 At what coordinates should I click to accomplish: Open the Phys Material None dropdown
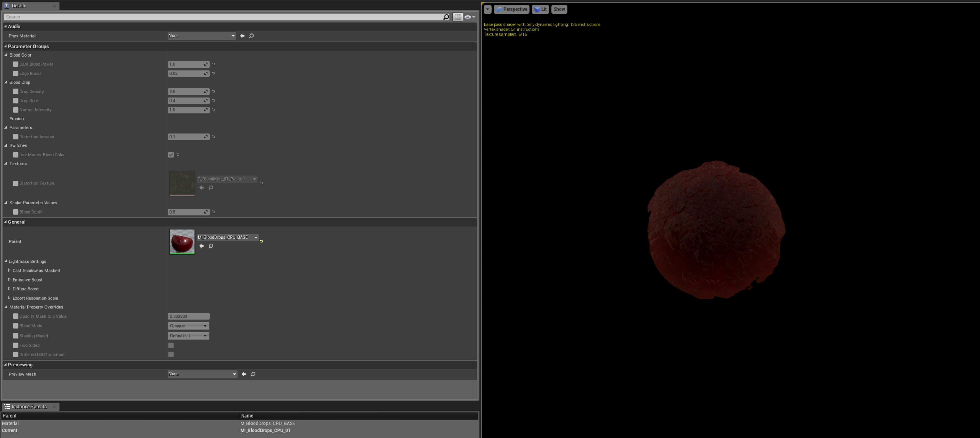click(202, 36)
